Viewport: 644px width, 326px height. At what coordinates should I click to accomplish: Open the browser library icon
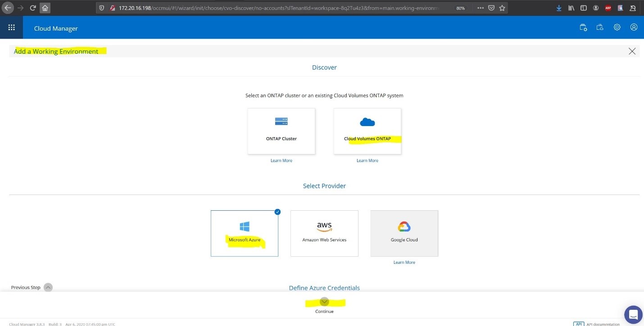[571, 8]
